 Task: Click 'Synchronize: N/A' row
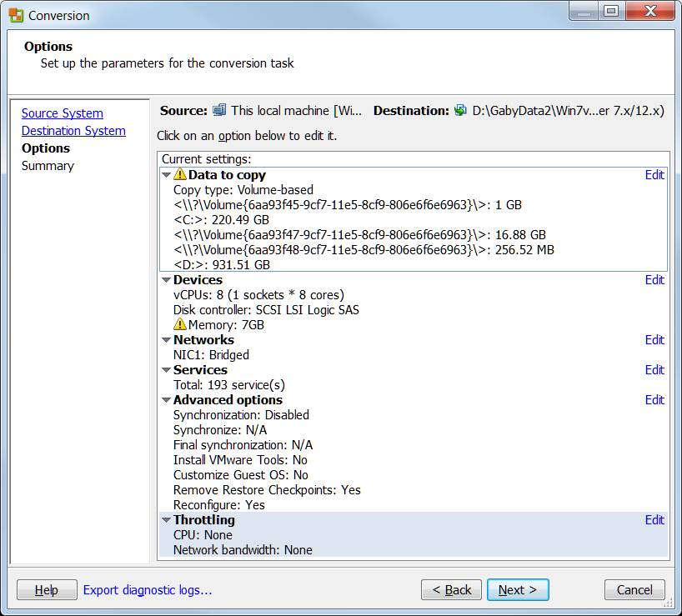tap(220, 430)
